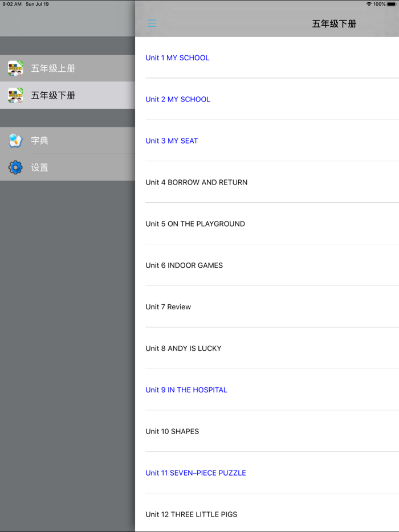Screen dimensions: 399x532
Task: Click the 五年级下册 header title
Action: pyautogui.click(x=334, y=24)
